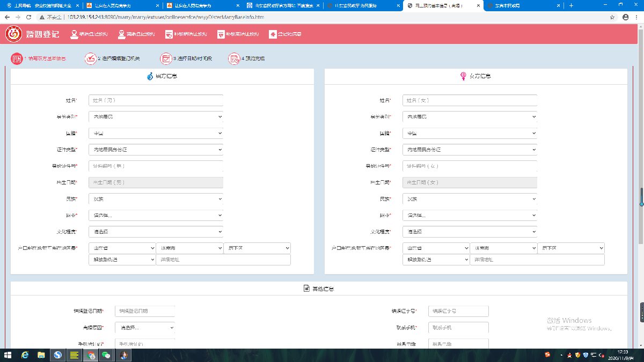Click the step 1 填写双方基本信息 icon

(17, 58)
